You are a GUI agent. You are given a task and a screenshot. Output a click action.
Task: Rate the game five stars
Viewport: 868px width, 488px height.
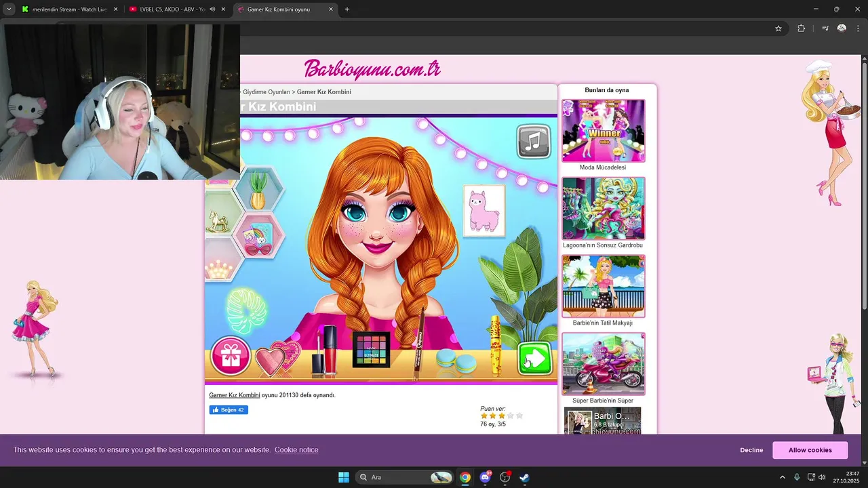(519, 416)
